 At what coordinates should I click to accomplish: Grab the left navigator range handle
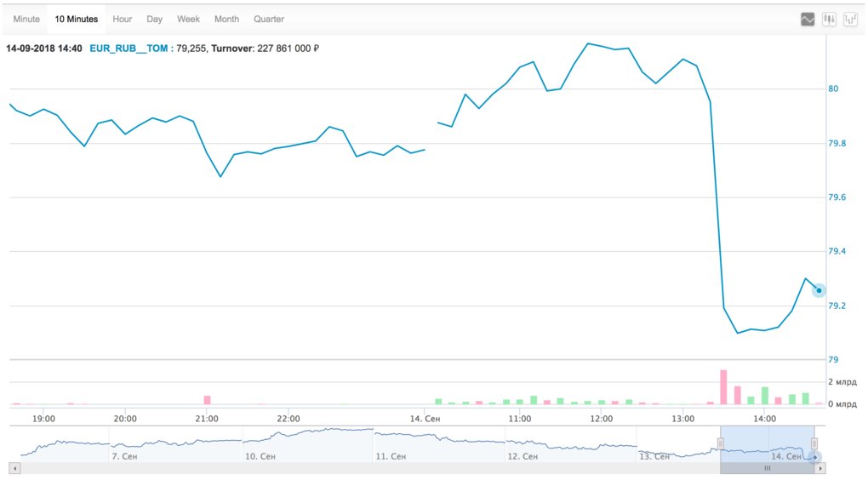[721, 443]
